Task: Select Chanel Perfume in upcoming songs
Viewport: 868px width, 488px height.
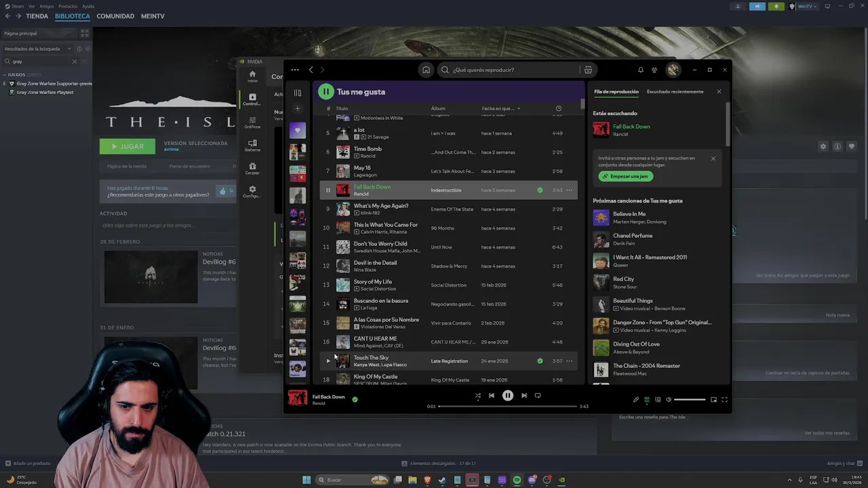Action: click(656, 239)
